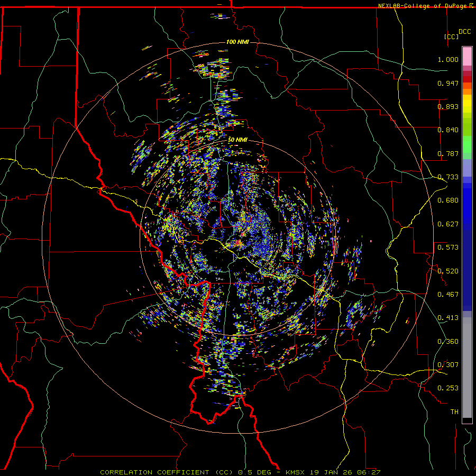The image size is (476, 476).
Task: Click the 0.360 legend value
Action: pyautogui.click(x=448, y=342)
